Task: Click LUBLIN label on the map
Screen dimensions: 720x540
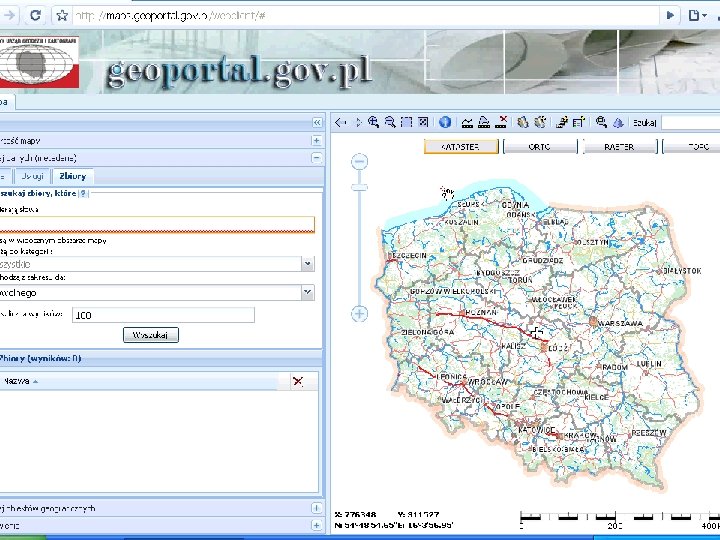Action: (x=649, y=364)
